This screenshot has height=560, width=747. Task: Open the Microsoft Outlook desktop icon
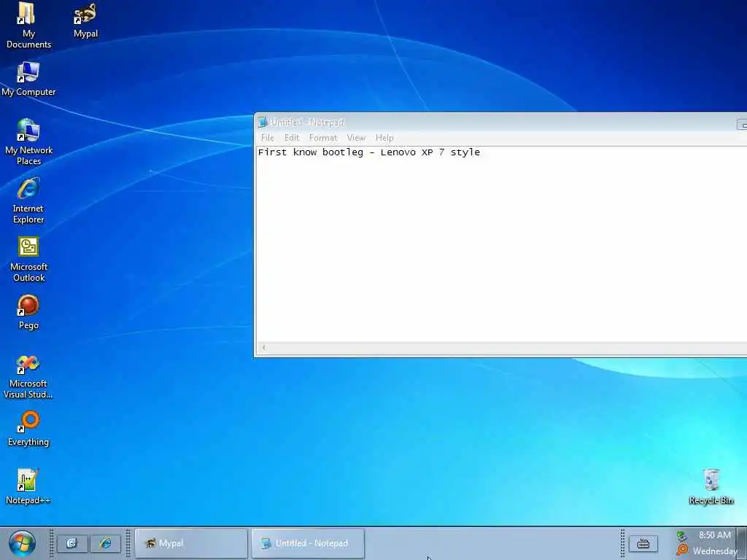point(28,259)
